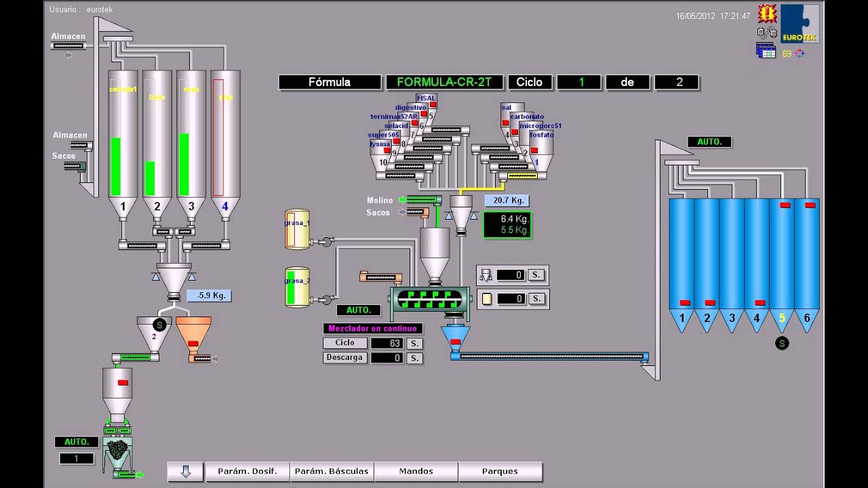The height and width of the screenshot is (488, 868).
Task: Click the Mezclador en continuo label
Action: pos(372,329)
